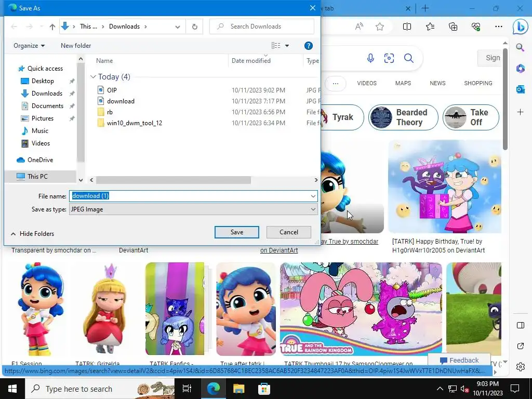Open sidebar settings gear icon

click(521, 367)
